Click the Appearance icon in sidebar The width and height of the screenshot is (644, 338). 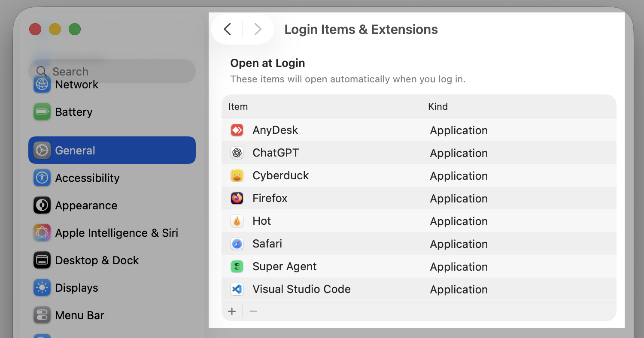[x=42, y=205]
